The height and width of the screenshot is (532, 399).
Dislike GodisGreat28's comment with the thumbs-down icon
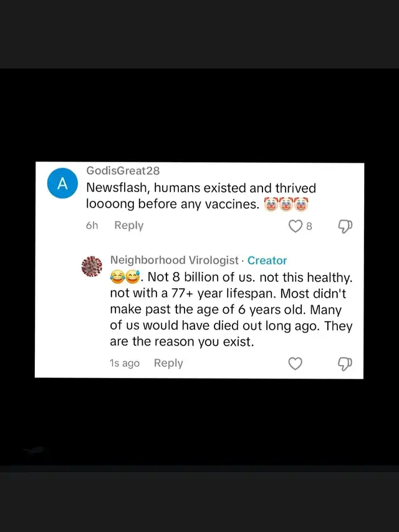[x=345, y=226]
